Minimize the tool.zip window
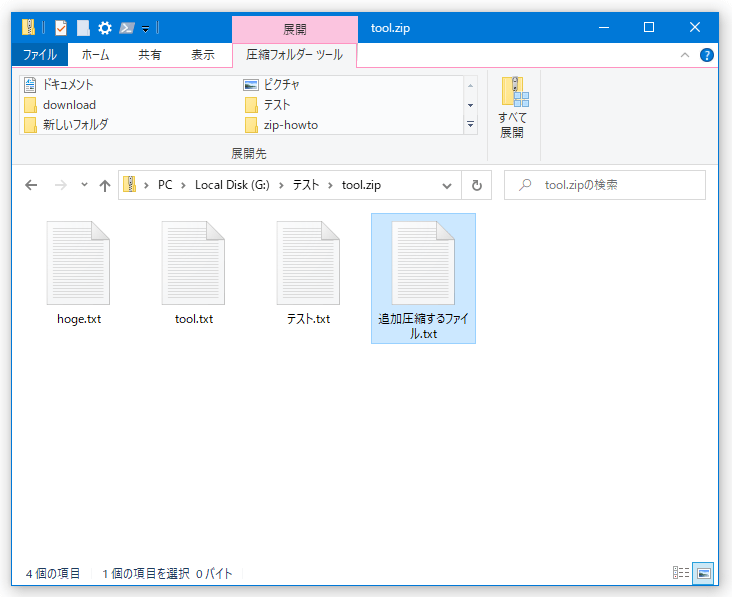Image resolution: width=732 pixels, height=597 pixels. [604, 28]
